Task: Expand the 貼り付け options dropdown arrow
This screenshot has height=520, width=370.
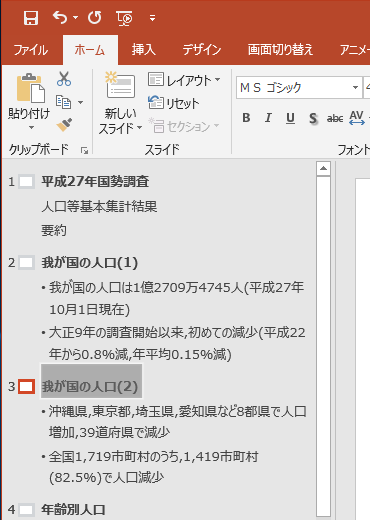Action: click(31, 128)
